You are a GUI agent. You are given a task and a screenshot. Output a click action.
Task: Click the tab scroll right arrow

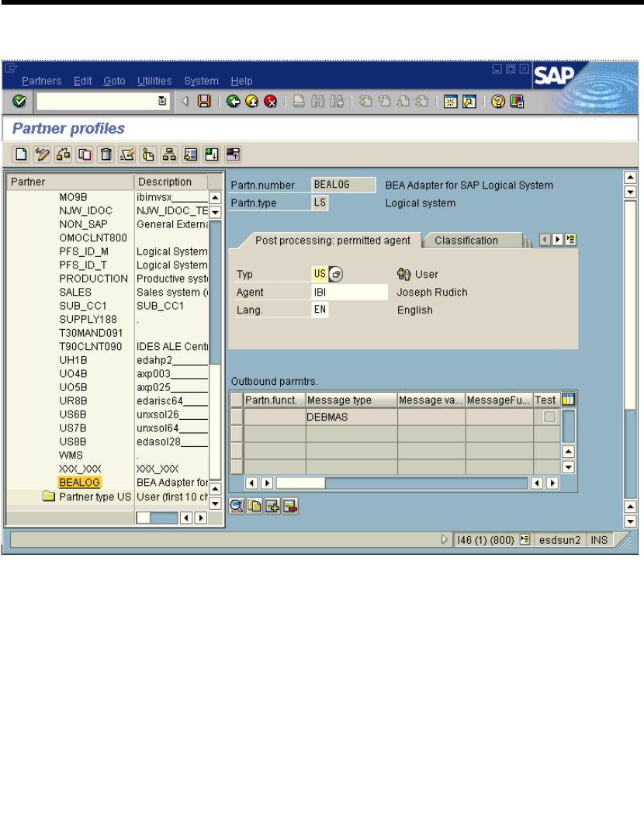(x=557, y=240)
